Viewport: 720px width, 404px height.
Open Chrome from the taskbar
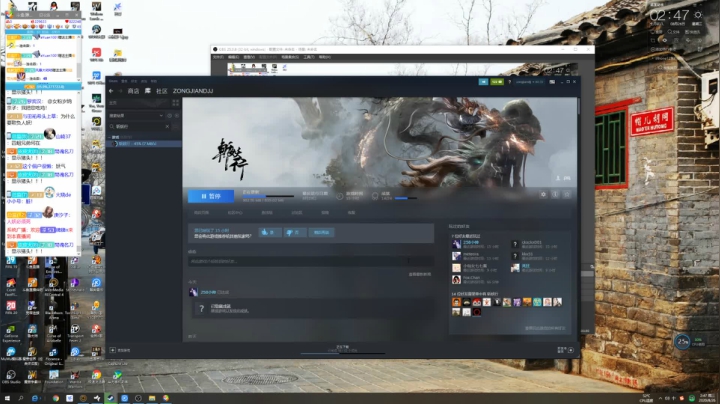pos(56,398)
